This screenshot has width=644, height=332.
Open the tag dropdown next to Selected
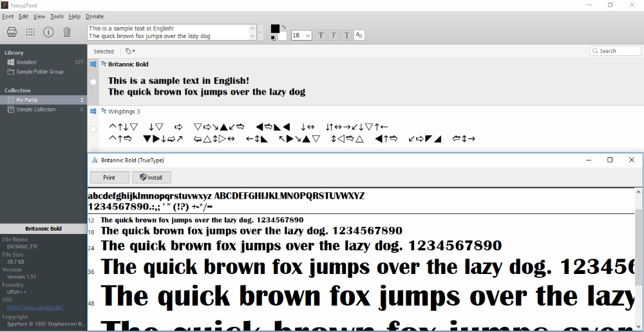click(x=131, y=52)
